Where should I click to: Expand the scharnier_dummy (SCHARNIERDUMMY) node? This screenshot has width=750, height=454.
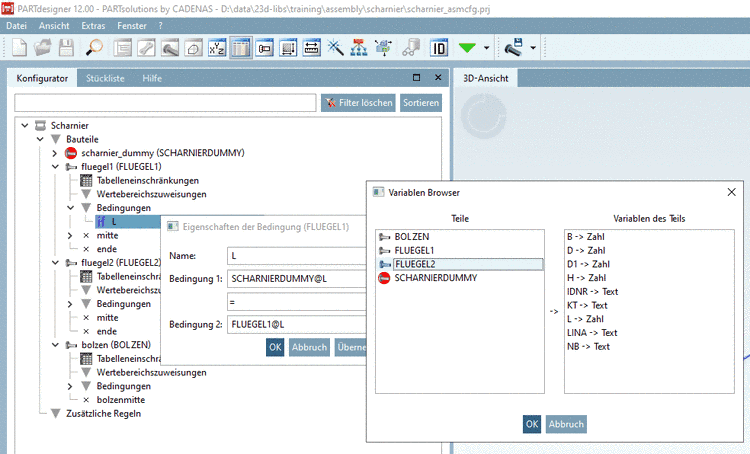[x=55, y=153]
